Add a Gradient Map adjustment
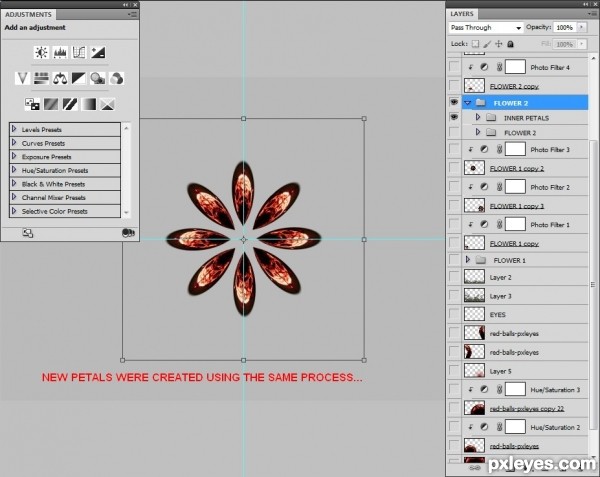Image resolution: width=600 pixels, height=477 pixels. point(89,104)
